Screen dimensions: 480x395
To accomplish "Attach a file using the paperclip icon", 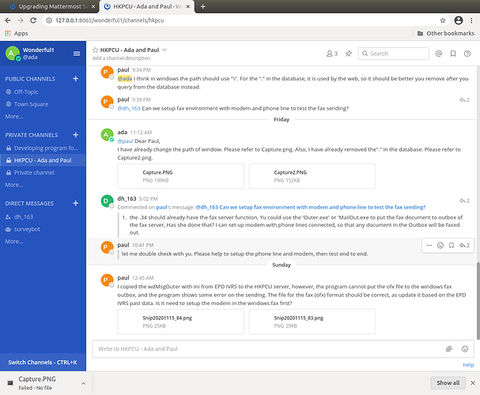I will [x=449, y=349].
